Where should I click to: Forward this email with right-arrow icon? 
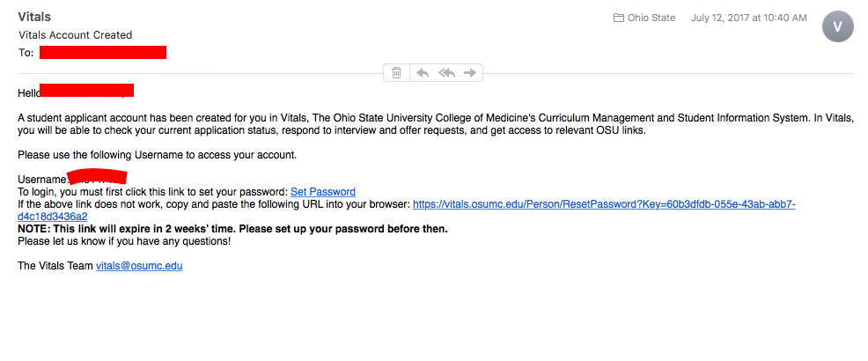470,72
